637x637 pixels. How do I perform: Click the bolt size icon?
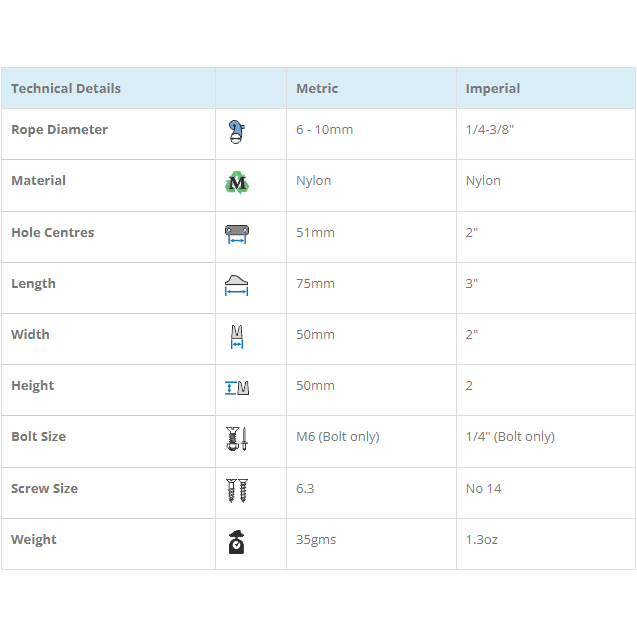pyautogui.click(x=237, y=438)
